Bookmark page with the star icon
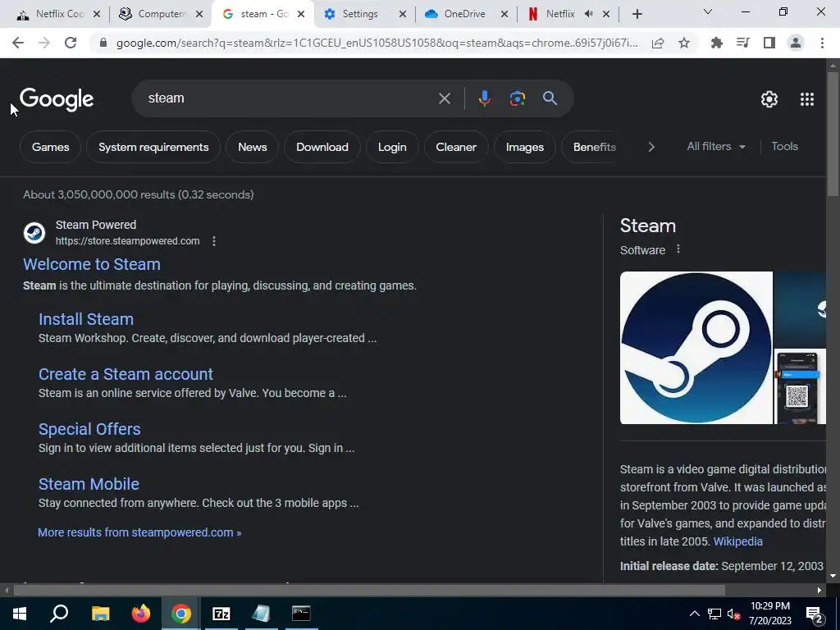 [684, 43]
